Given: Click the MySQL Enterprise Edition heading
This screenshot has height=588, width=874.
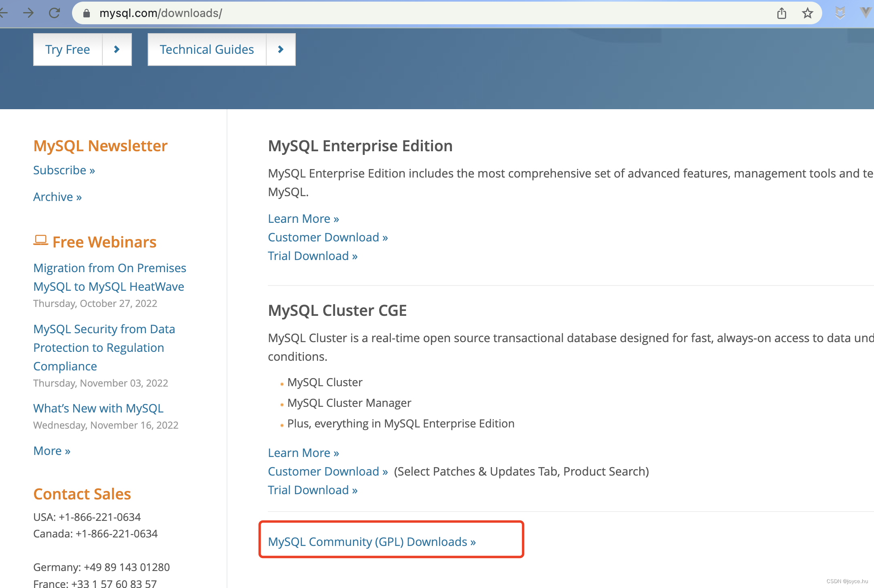Looking at the screenshot, I should click(x=360, y=146).
